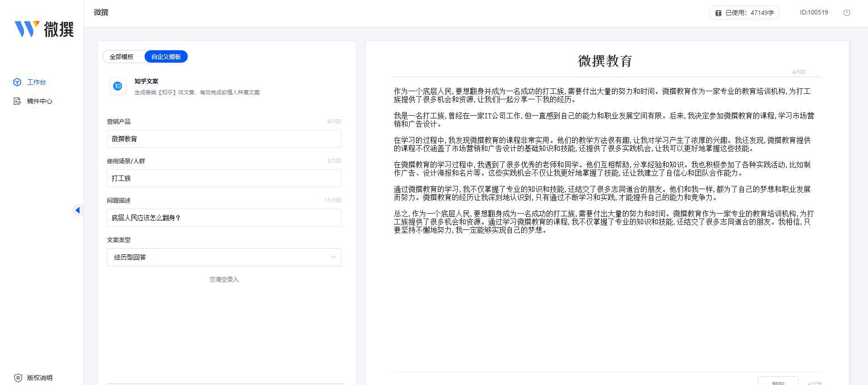Click the 复制 copy button

778,381
